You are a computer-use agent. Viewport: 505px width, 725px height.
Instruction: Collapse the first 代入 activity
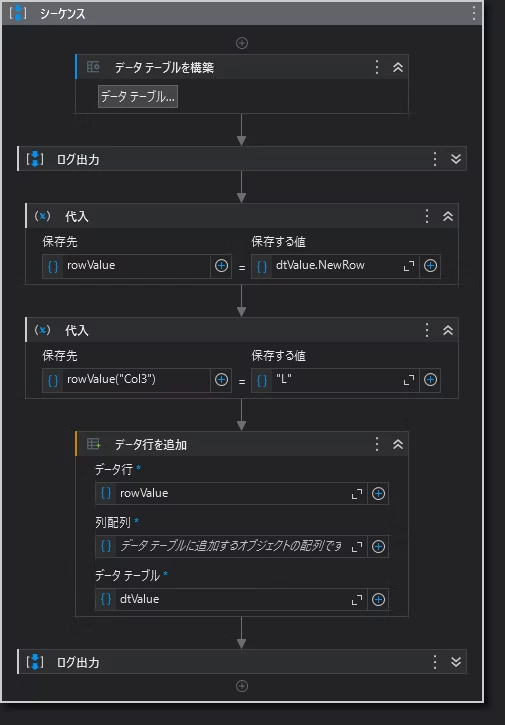tap(448, 216)
